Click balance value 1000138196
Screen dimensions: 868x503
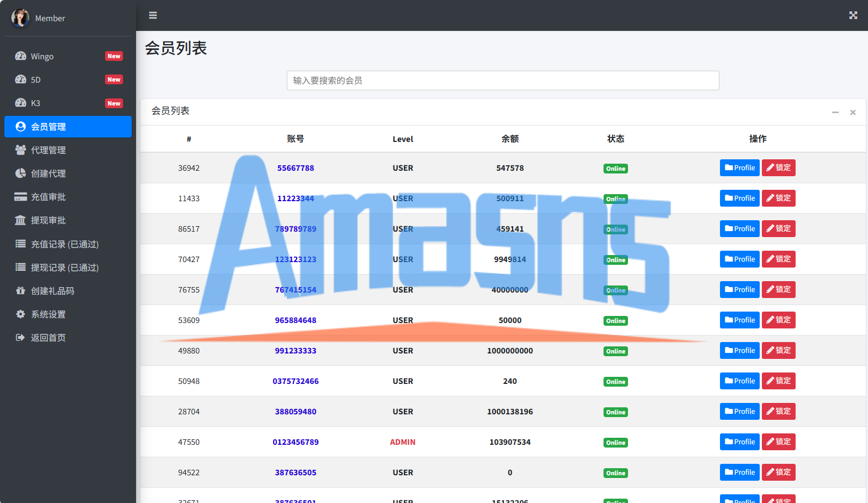pyautogui.click(x=510, y=412)
